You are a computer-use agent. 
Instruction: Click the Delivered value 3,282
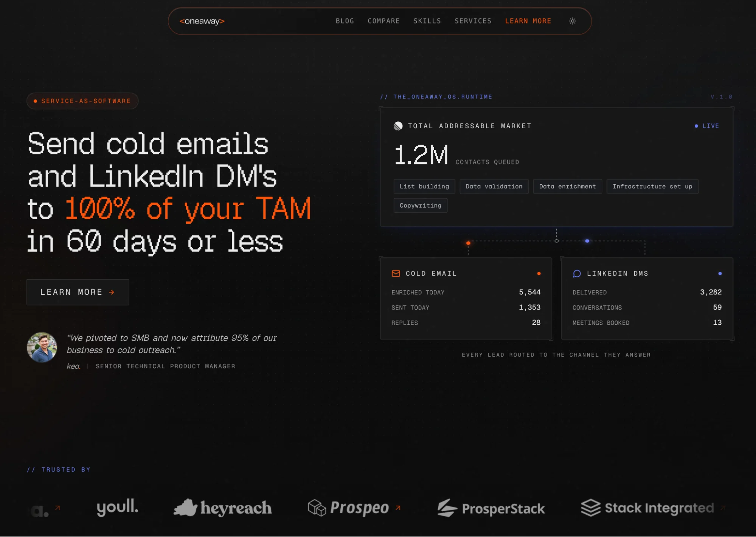point(711,292)
